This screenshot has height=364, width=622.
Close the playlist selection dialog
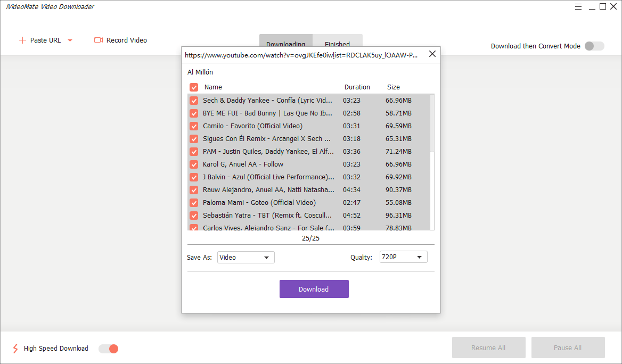[432, 54]
